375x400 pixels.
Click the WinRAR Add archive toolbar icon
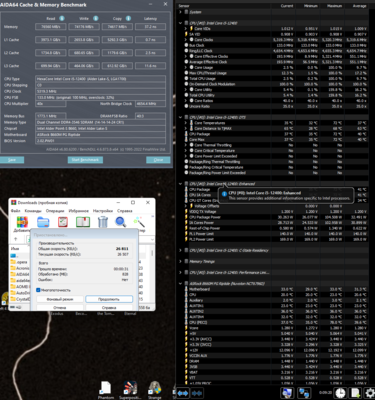pyautogui.click(x=22, y=222)
